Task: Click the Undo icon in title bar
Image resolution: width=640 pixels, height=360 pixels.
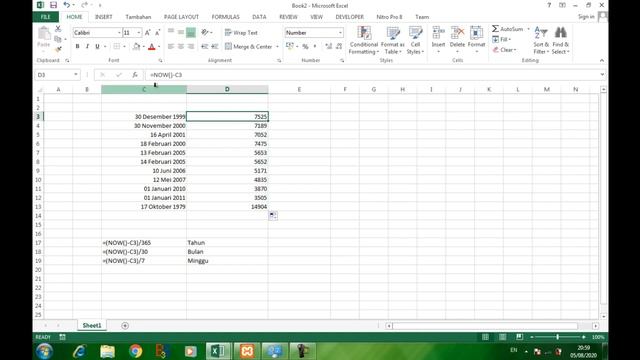Action: click(67, 5)
